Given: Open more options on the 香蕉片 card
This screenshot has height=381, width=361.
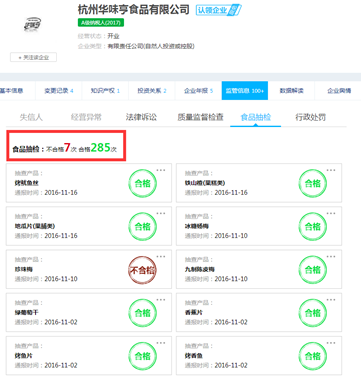Looking at the screenshot, I should click(331, 300).
